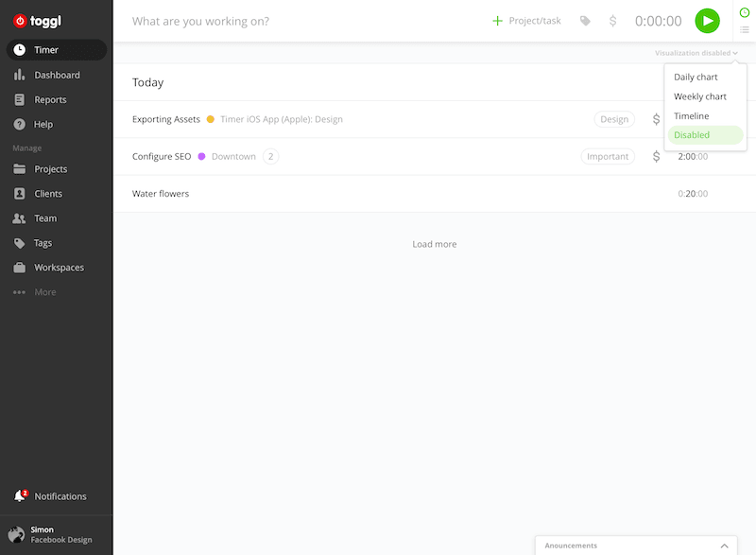
Task: Click Simon's profile avatar
Action: [x=16, y=534]
